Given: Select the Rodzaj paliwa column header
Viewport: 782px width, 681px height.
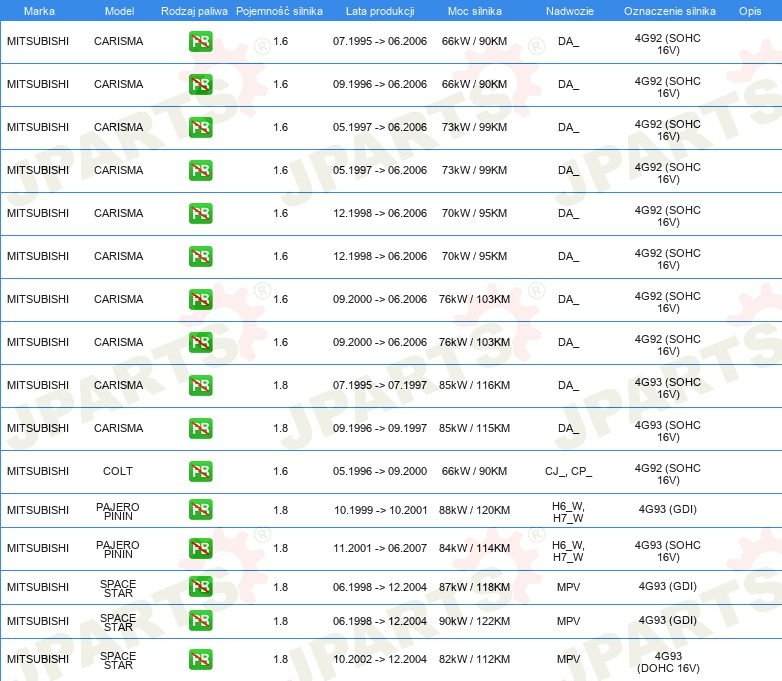Looking at the screenshot, I should 194,11.
